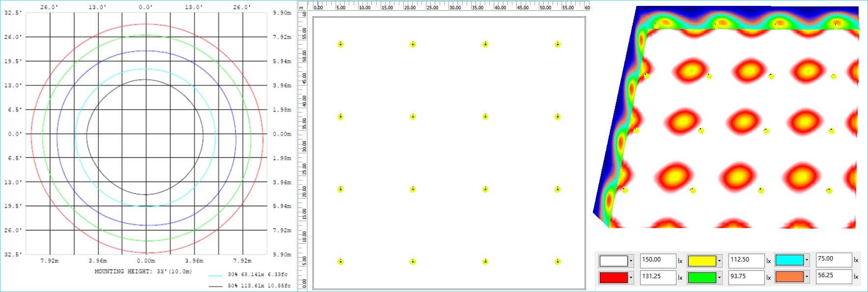868x292 pixels.
Task: Click the 30.00 mark on the horizontal ruler
Action: point(455,7)
